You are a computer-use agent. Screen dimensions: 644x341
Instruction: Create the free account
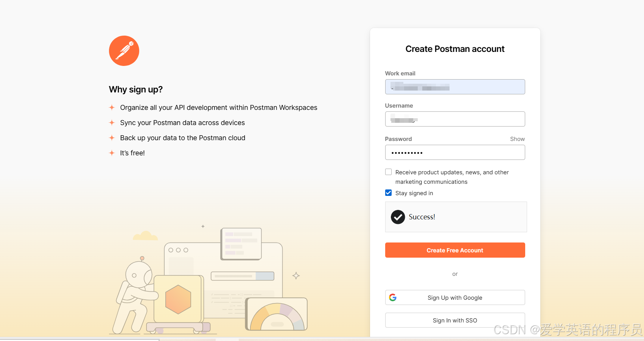tap(455, 250)
